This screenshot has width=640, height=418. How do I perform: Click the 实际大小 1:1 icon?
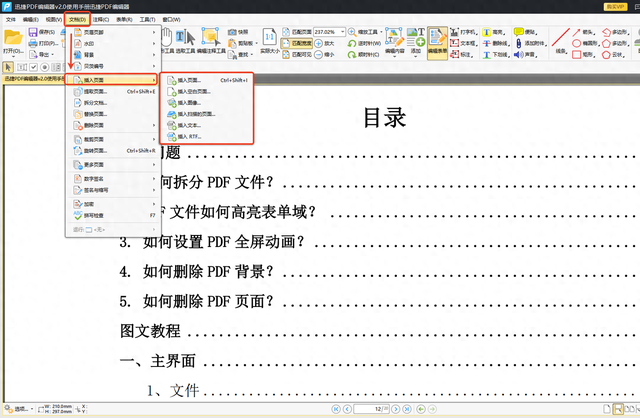click(270, 38)
